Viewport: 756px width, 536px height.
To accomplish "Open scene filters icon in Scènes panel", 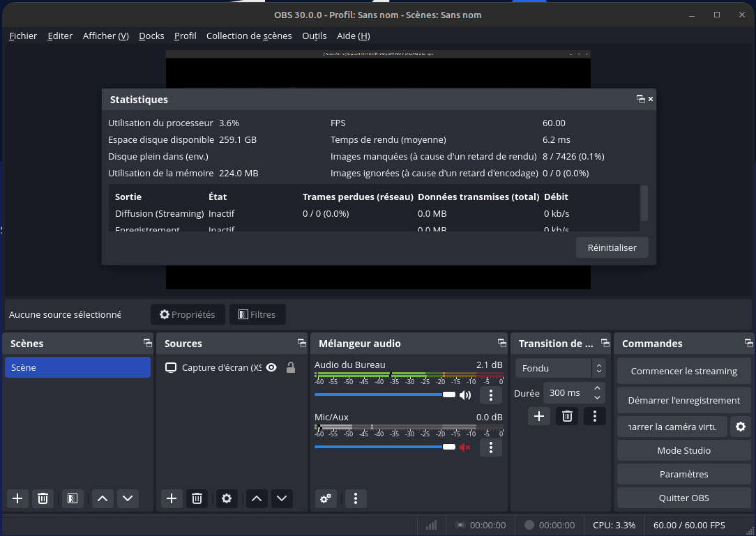I will pos(71,498).
